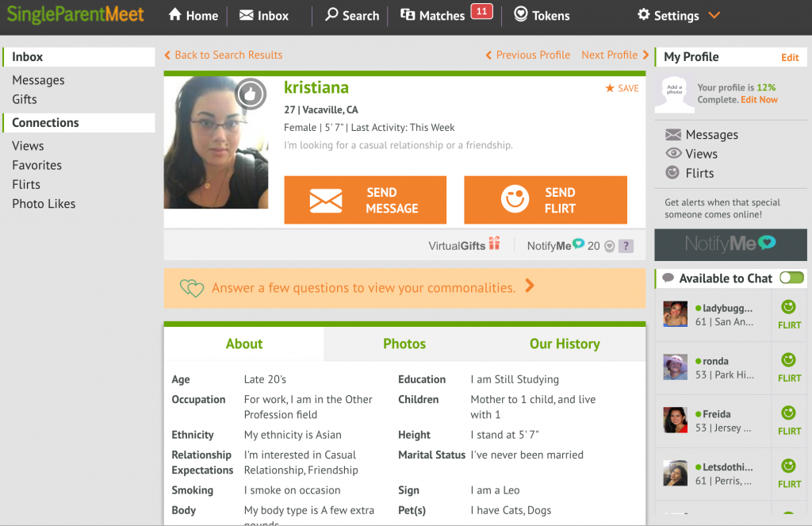Open the Home page from the top navigation

[x=193, y=15]
